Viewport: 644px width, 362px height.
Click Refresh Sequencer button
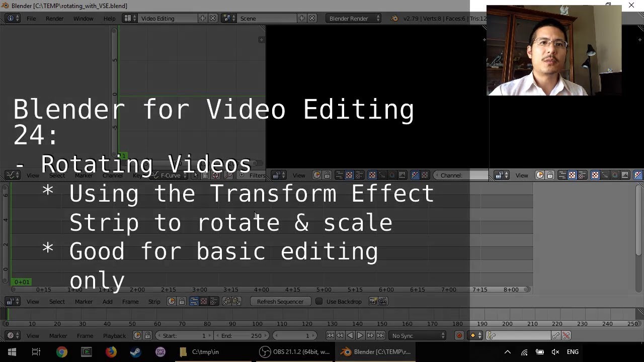280,302
